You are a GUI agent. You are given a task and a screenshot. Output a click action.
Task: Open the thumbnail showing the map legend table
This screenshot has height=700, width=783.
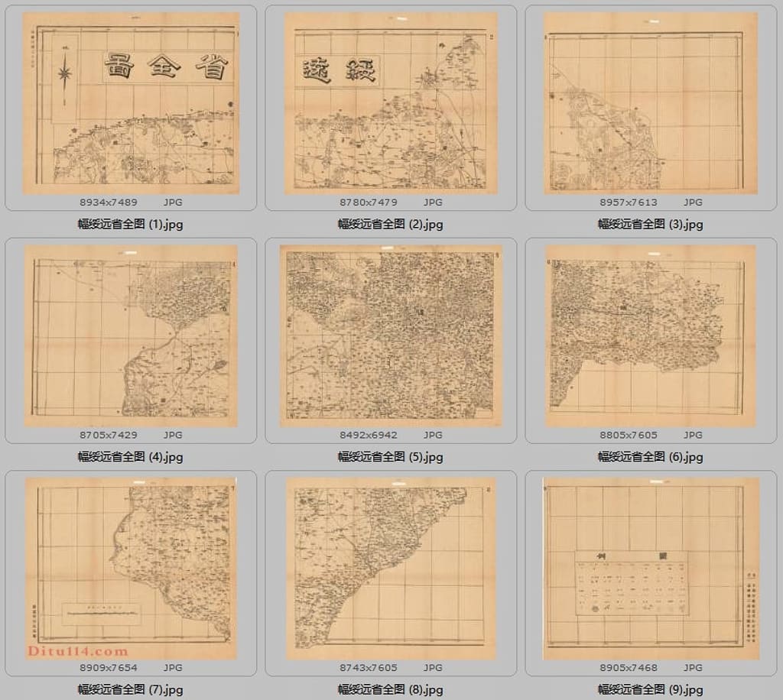click(650, 569)
